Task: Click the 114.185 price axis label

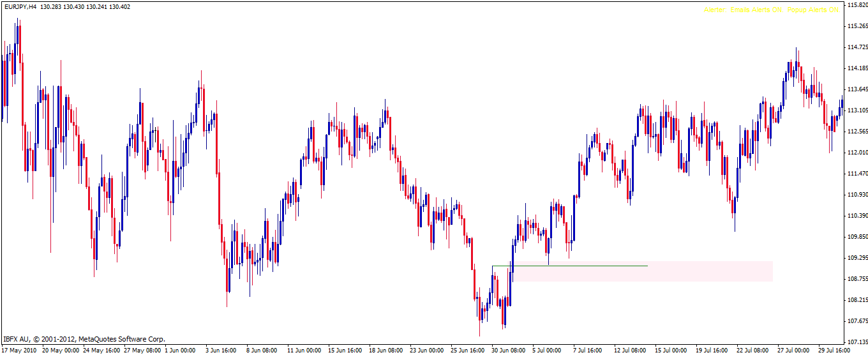Action: pyautogui.click(x=855, y=68)
